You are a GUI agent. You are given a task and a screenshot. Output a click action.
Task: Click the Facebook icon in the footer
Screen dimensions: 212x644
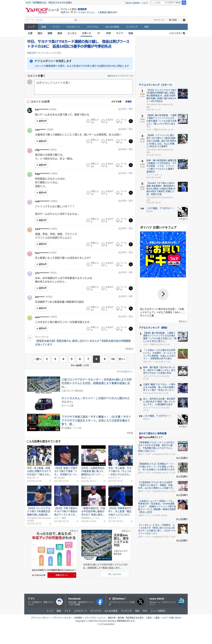pos(100,601)
